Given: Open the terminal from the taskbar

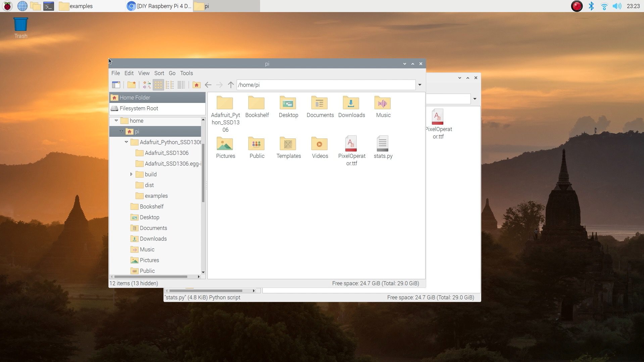Looking at the screenshot, I should pyautogui.click(x=49, y=6).
